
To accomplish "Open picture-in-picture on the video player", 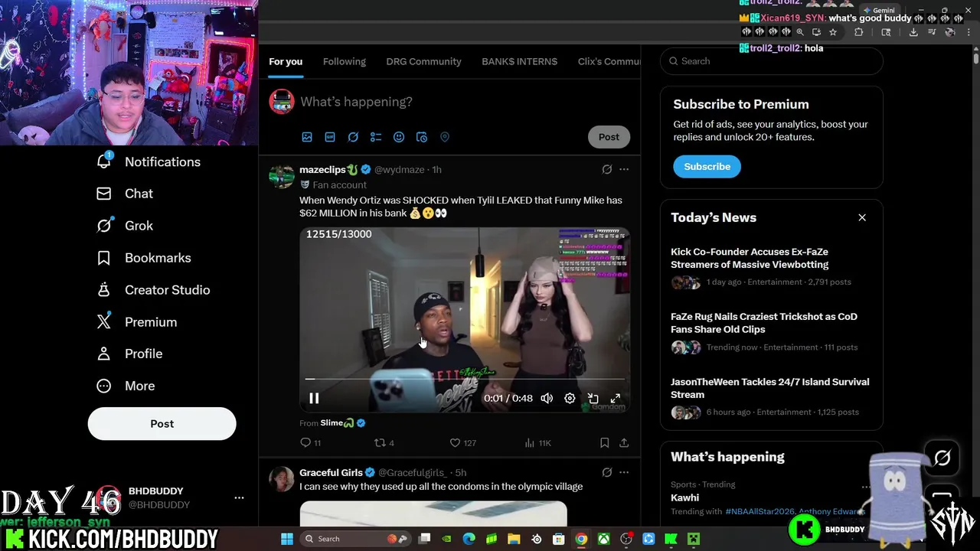I will click(x=593, y=398).
